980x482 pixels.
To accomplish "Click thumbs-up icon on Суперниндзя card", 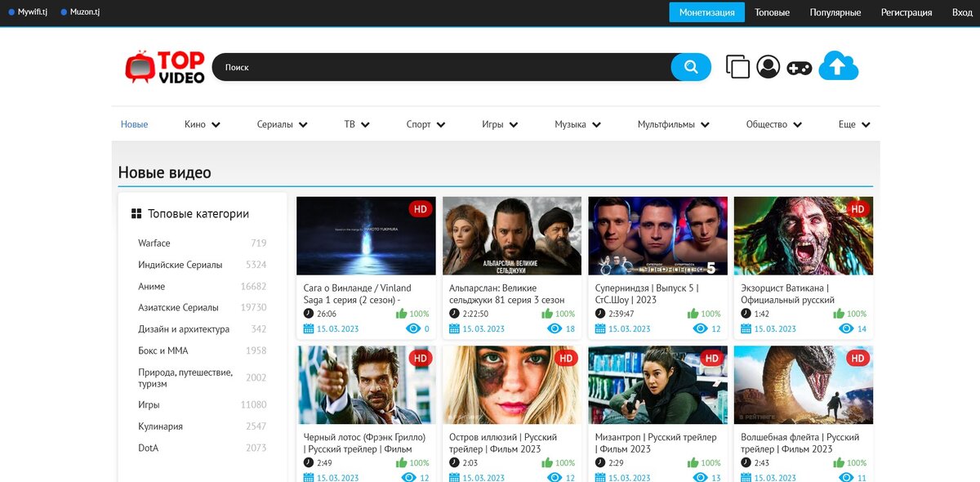I will pyautogui.click(x=693, y=314).
